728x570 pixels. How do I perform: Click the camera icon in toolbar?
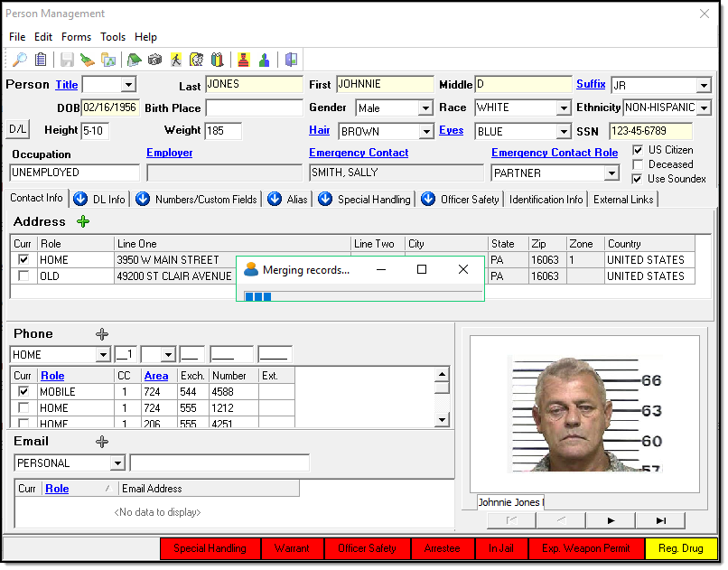point(154,60)
